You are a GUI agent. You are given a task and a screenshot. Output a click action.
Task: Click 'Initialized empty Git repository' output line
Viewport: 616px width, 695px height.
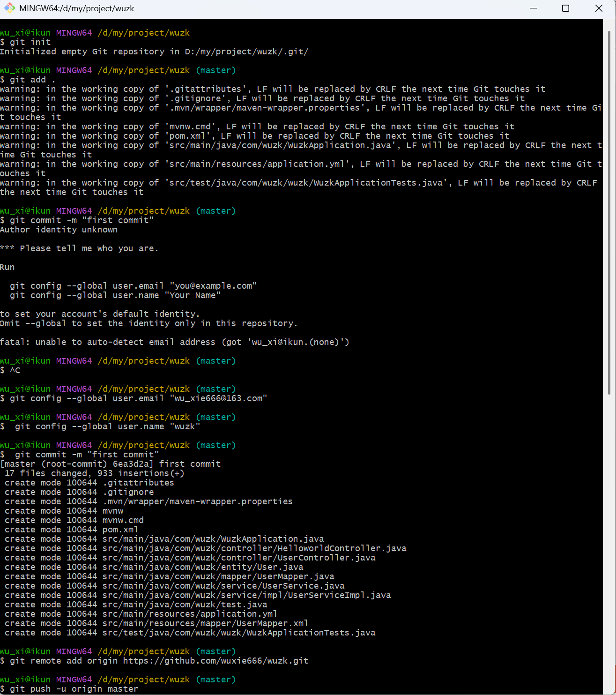pyautogui.click(x=154, y=52)
